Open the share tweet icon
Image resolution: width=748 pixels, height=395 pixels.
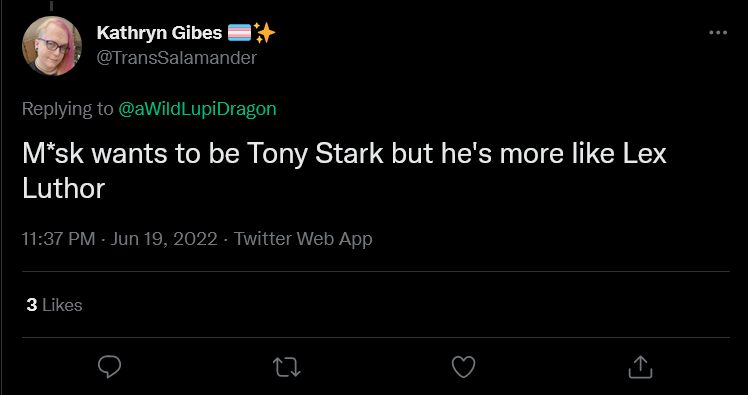click(x=640, y=367)
